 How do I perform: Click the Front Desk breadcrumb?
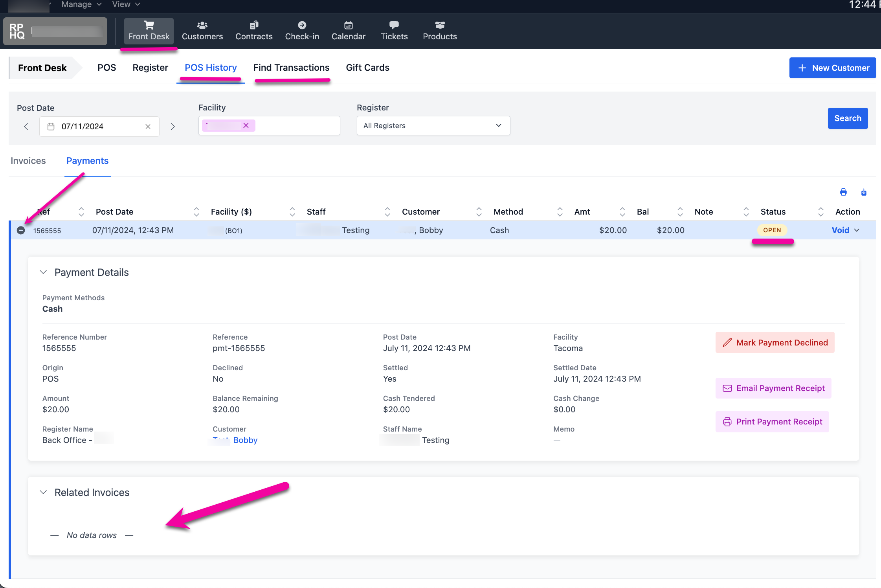(x=42, y=68)
